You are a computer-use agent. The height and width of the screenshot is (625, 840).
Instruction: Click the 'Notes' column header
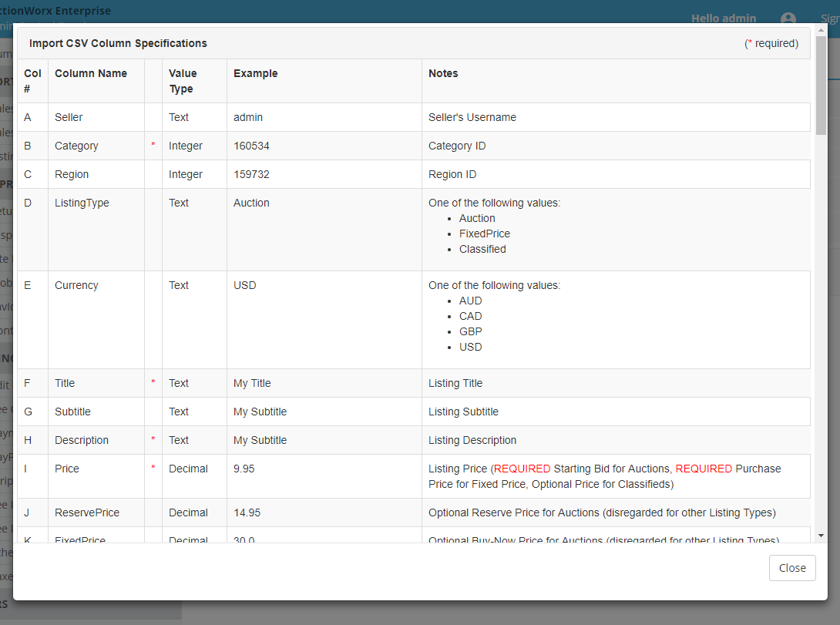tap(443, 73)
